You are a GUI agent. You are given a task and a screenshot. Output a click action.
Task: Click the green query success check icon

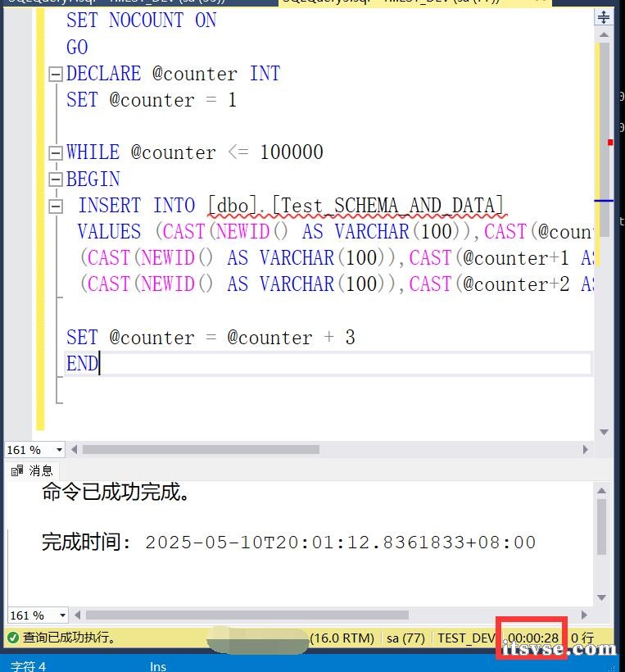point(13,638)
